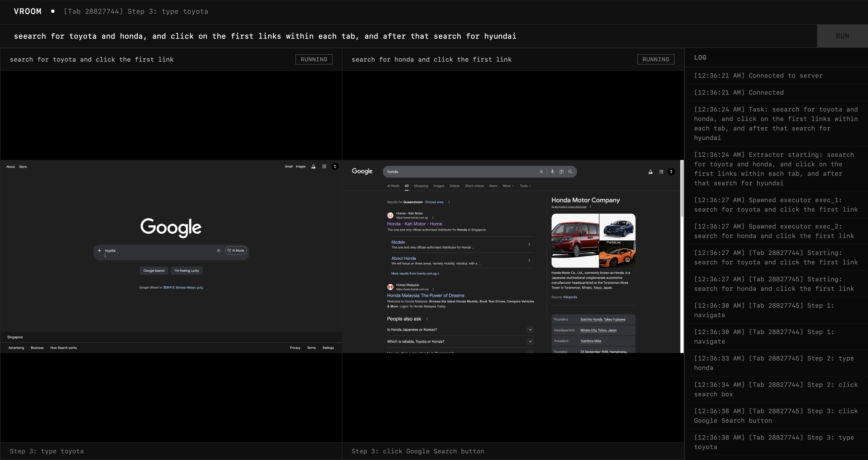Image resolution: width=868 pixels, height=460 pixels.
Task: Switch to the News tab in honda results
Action: pyautogui.click(x=493, y=186)
